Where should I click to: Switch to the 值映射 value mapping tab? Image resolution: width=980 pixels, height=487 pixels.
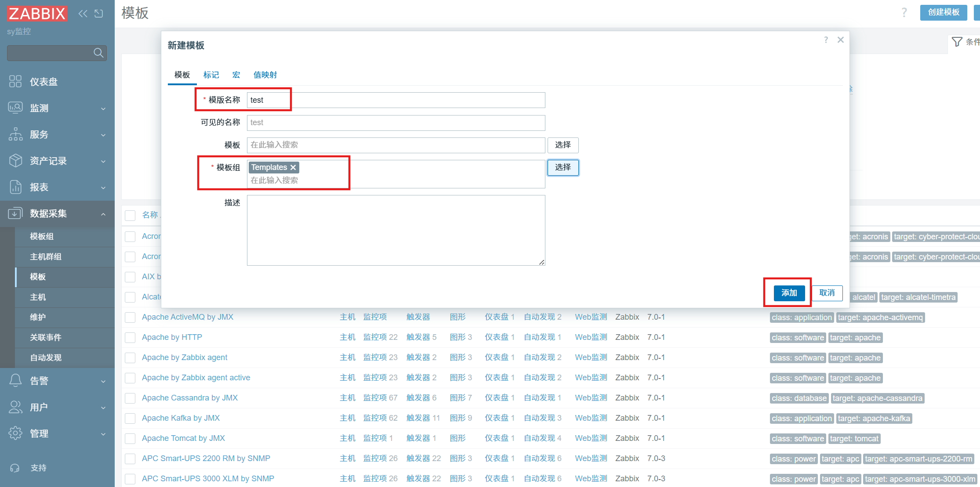pos(265,75)
